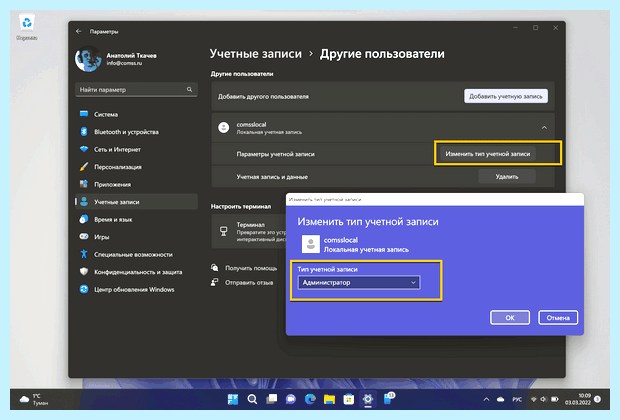The image size is (620, 420).
Task: Open Центр обновления Windows section
Action: (x=136, y=289)
